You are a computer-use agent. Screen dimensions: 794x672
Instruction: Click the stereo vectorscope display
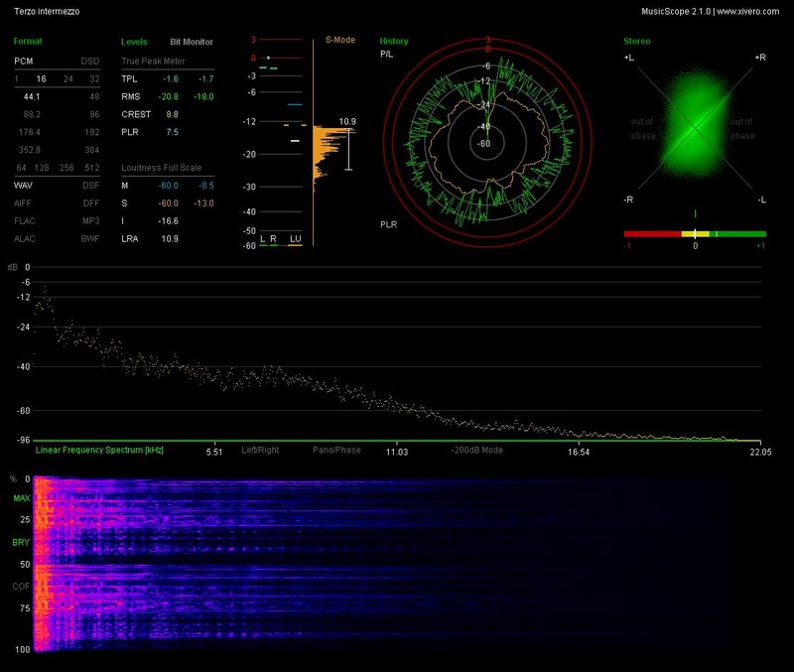pos(696,128)
